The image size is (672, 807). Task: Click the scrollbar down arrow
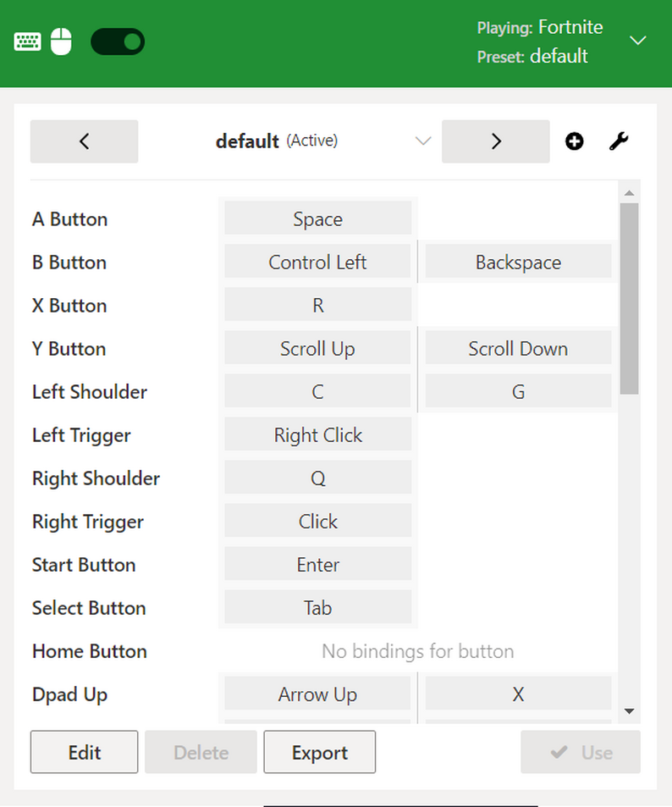point(629,711)
